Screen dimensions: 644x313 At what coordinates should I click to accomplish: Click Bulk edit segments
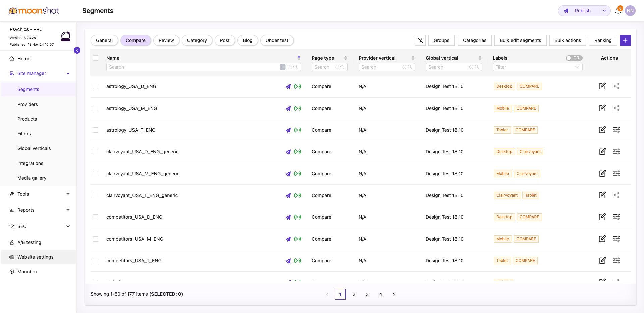521,40
